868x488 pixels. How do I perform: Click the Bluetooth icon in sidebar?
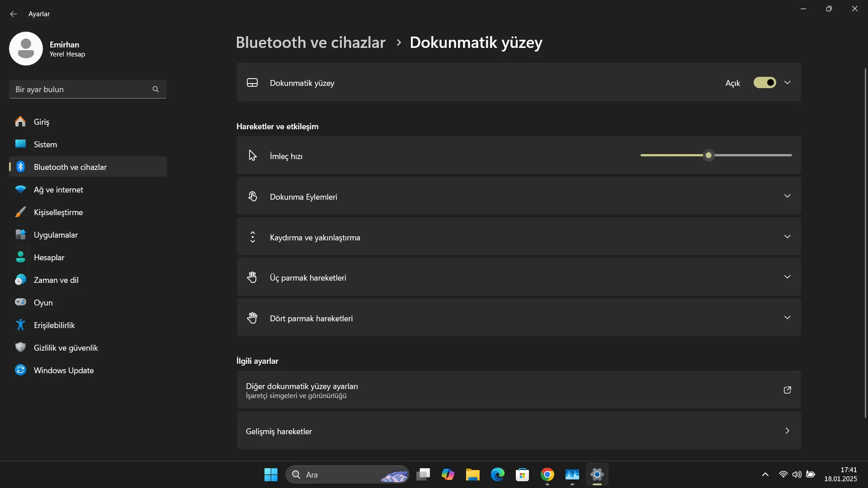pyautogui.click(x=20, y=167)
